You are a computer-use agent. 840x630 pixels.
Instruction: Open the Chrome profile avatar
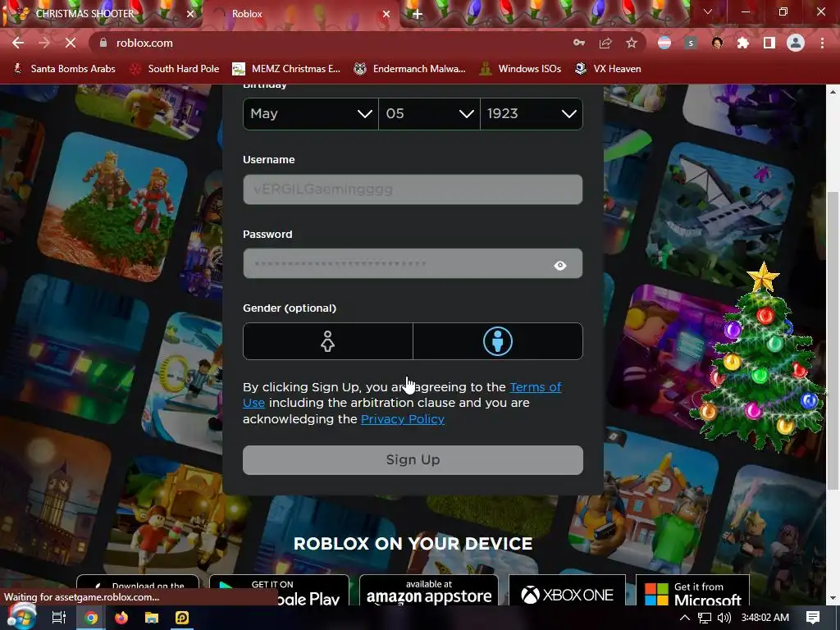click(x=796, y=43)
